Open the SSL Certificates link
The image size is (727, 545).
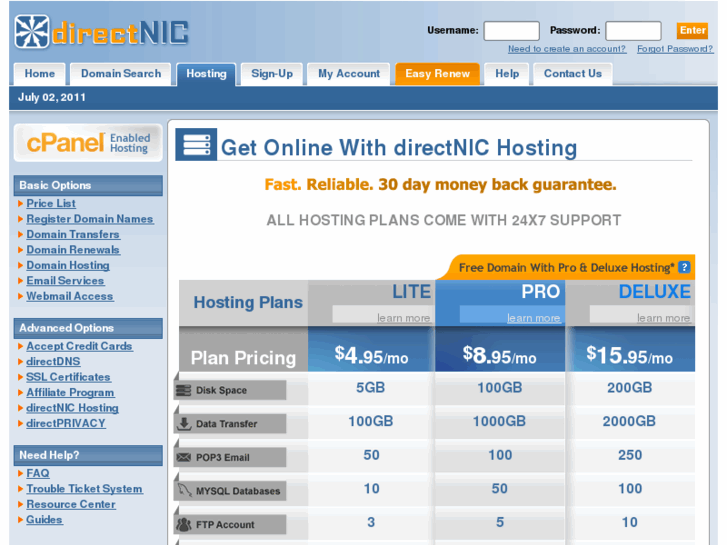pos(68,377)
